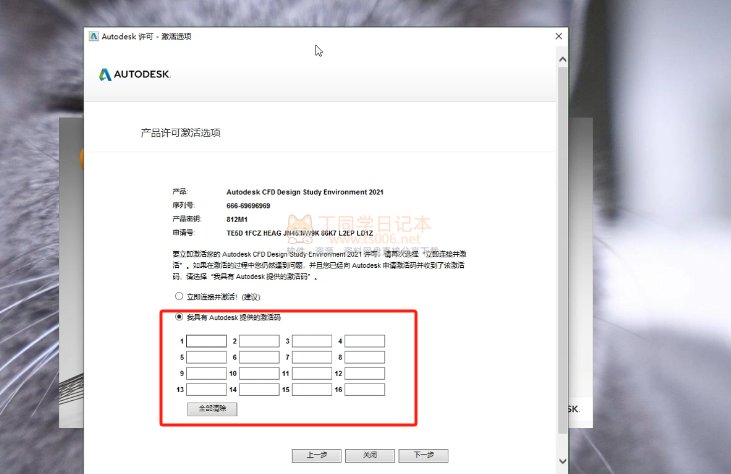Viewport: 731px width, 474px height.
Task: Click activation code field 5
Action: pyautogui.click(x=207, y=357)
